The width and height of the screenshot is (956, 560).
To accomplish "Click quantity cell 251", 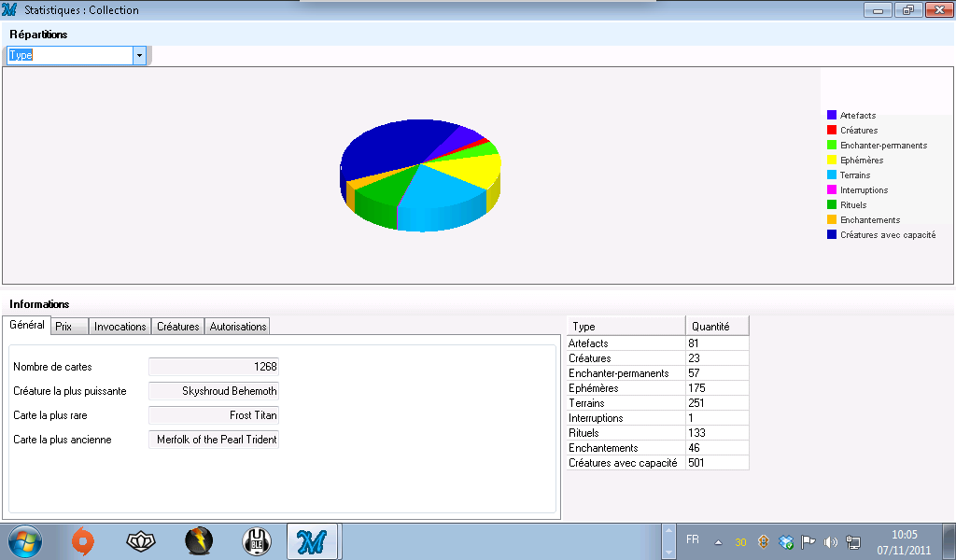I will point(717,403).
